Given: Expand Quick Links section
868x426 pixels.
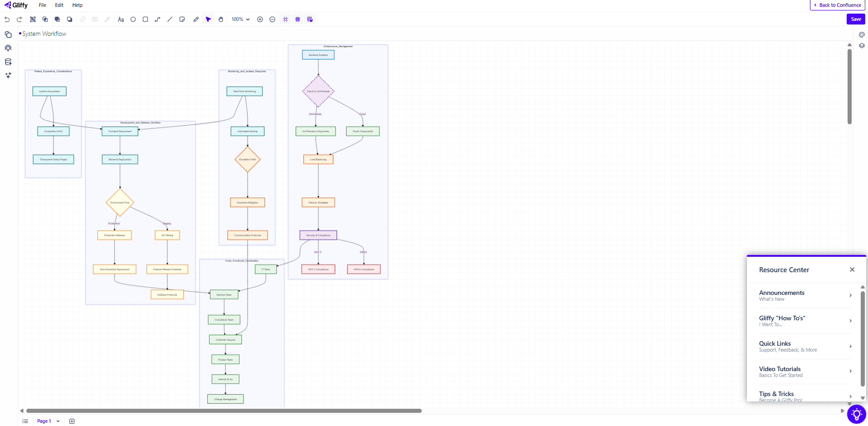Looking at the screenshot, I should (805, 346).
